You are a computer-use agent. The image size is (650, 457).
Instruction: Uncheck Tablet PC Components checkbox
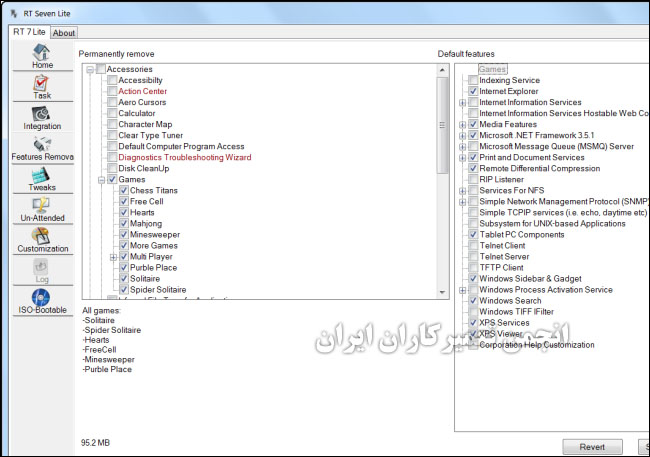473,235
